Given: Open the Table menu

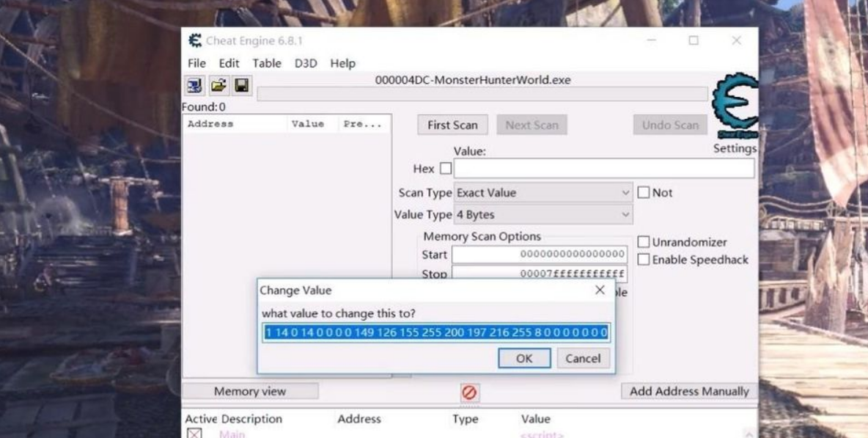Looking at the screenshot, I should pos(267,63).
